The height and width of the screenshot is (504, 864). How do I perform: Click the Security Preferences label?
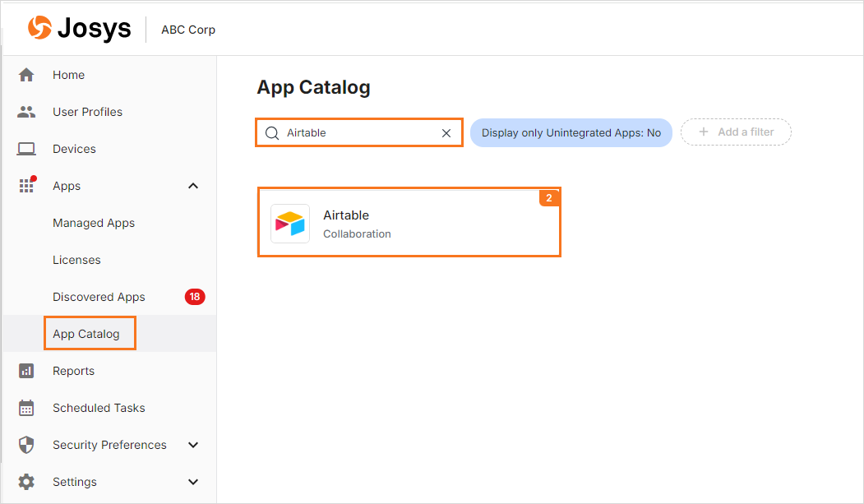click(x=109, y=445)
